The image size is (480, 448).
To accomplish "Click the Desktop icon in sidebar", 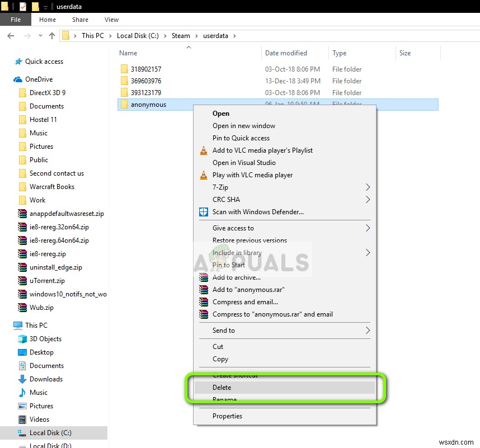I will coord(22,352).
